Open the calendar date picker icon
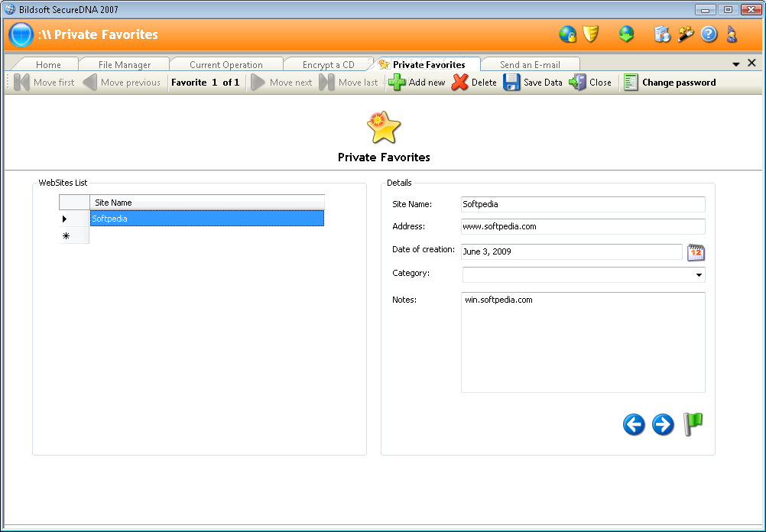 coord(696,252)
